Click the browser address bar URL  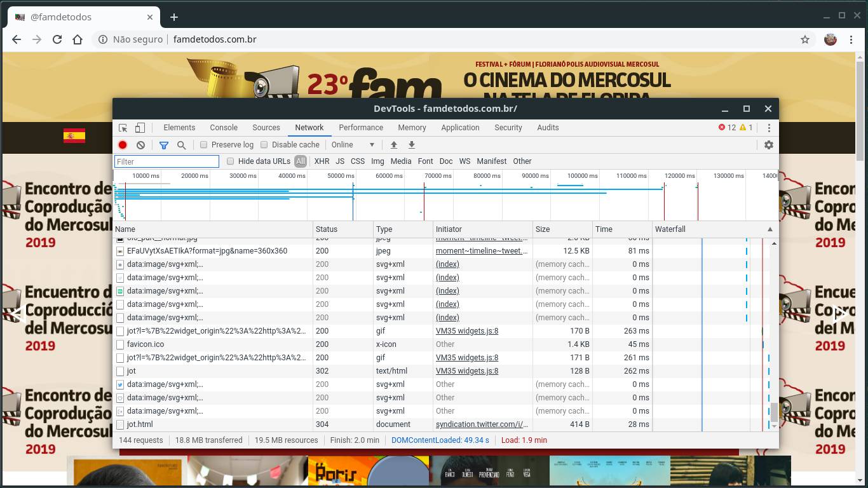215,39
